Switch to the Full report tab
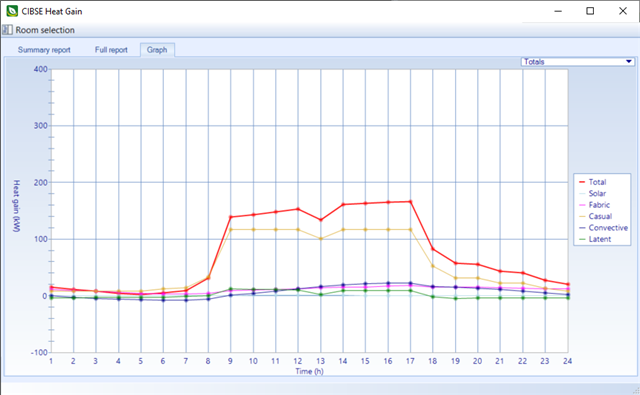The height and width of the screenshot is (395, 640). pyautogui.click(x=111, y=50)
